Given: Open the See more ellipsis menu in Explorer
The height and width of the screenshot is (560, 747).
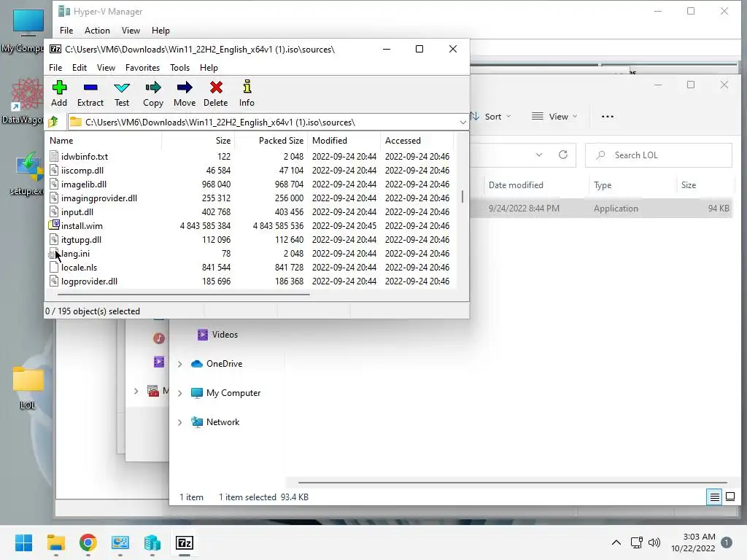Looking at the screenshot, I should tap(608, 116).
